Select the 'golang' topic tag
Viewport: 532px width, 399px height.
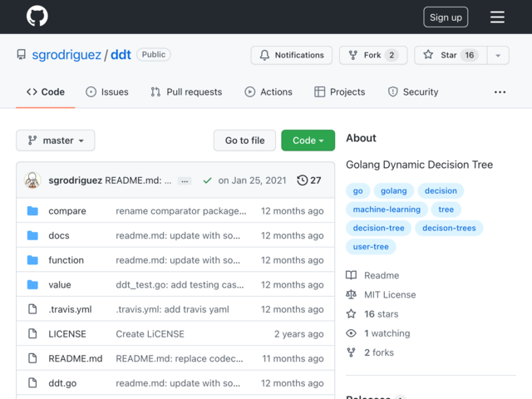[393, 190]
